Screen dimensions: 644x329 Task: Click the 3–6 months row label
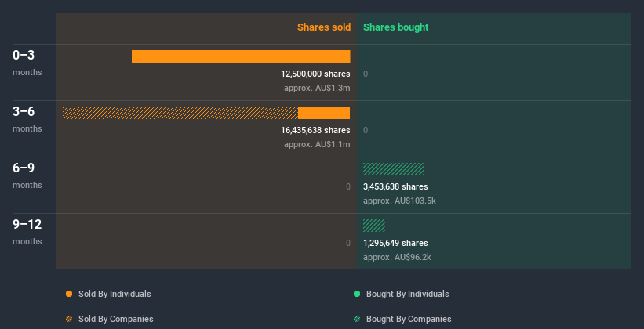tap(27, 119)
